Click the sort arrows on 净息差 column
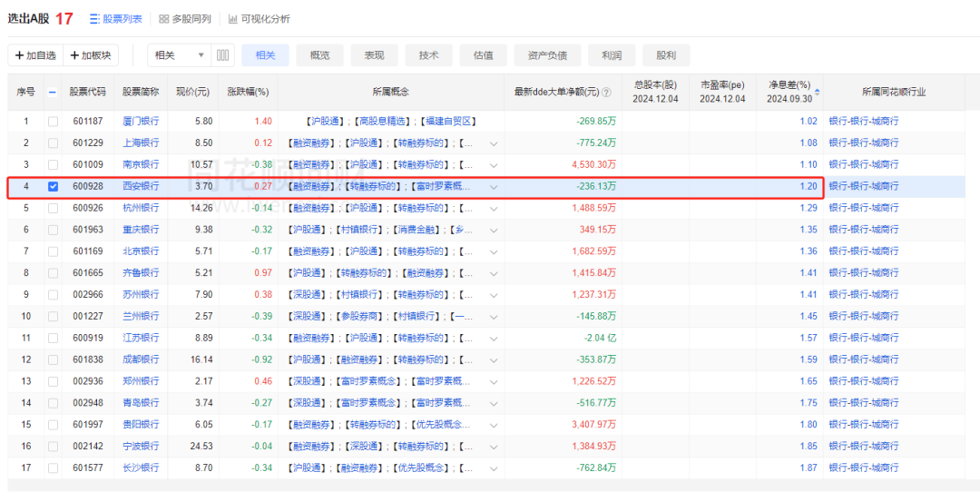 point(817,92)
